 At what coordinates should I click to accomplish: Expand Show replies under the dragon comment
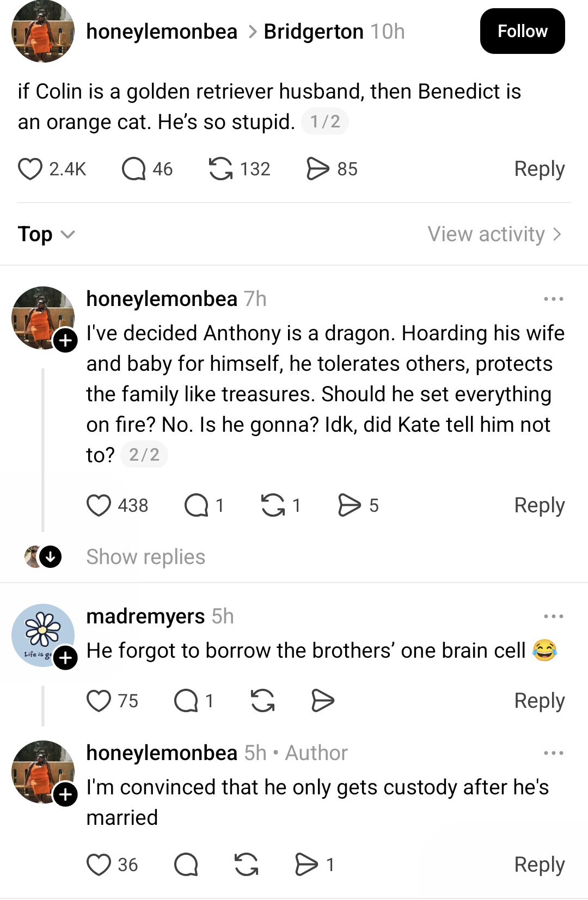coord(145,557)
